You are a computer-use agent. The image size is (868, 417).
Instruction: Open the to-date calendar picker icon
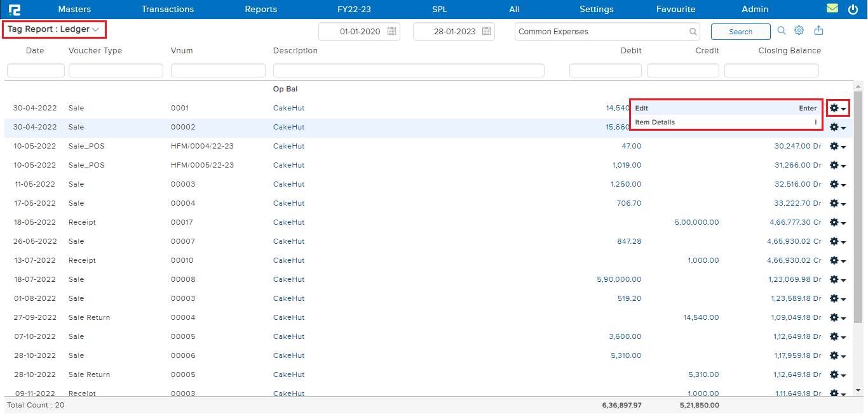(486, 32)
